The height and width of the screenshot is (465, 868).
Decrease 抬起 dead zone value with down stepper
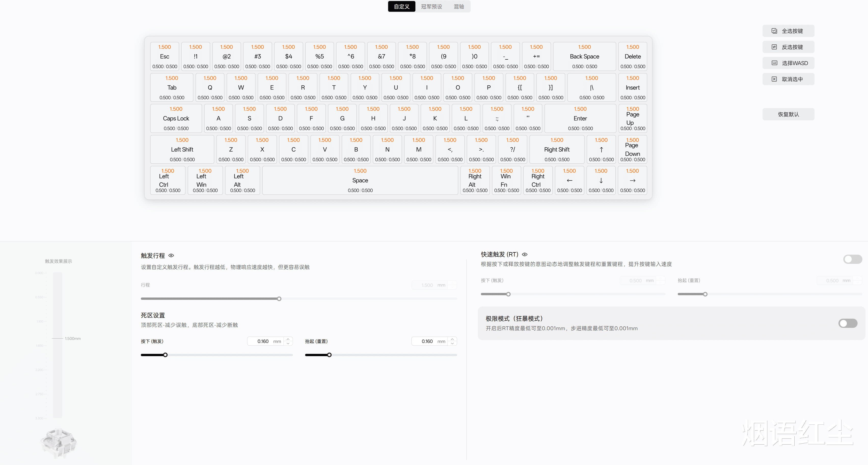coord(452,344)
